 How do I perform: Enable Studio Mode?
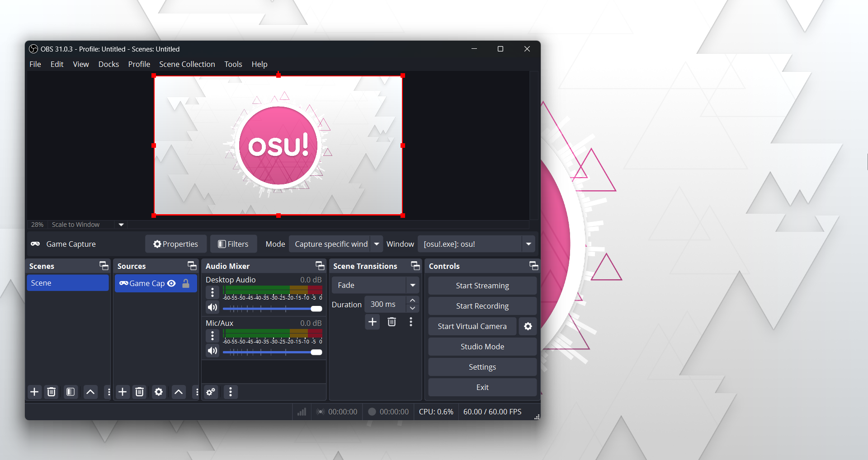click(x=482, y=347)
